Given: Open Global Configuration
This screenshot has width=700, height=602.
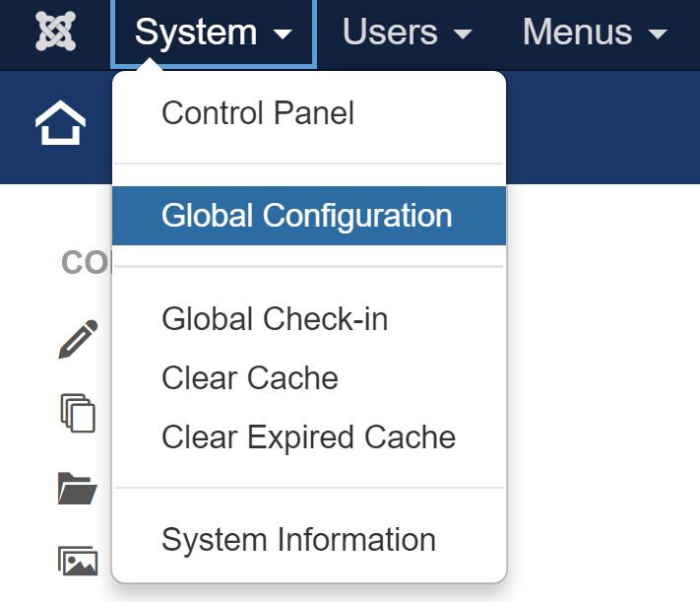Looking at the screenshot, I should [x=307, y=216].
